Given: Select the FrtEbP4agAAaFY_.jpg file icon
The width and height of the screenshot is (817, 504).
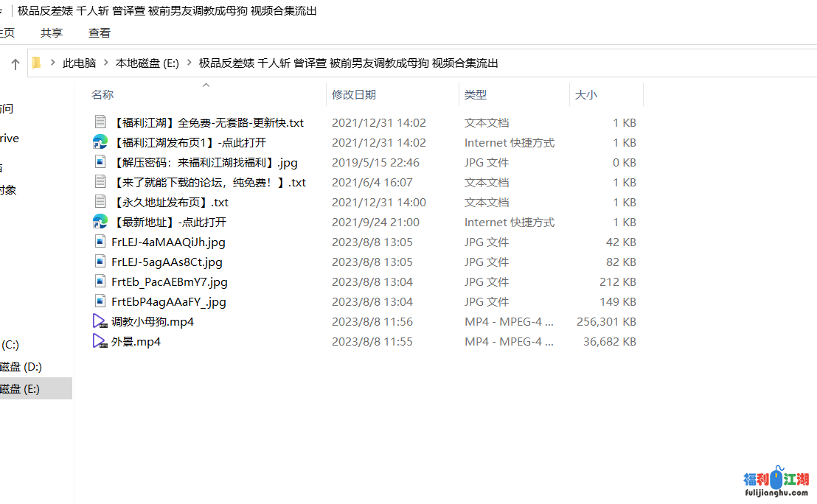Looking at the screenshot, I should tap(100, 301).
